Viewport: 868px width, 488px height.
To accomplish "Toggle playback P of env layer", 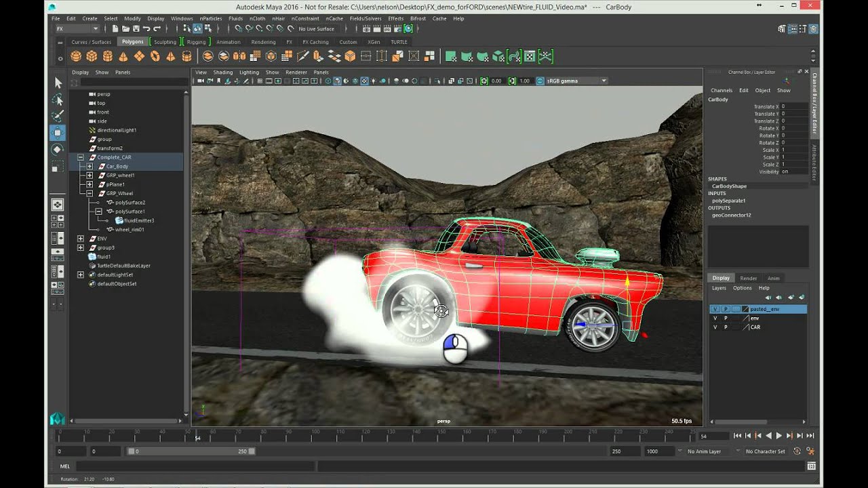I will pyautogui.click(x=726, y=318).
